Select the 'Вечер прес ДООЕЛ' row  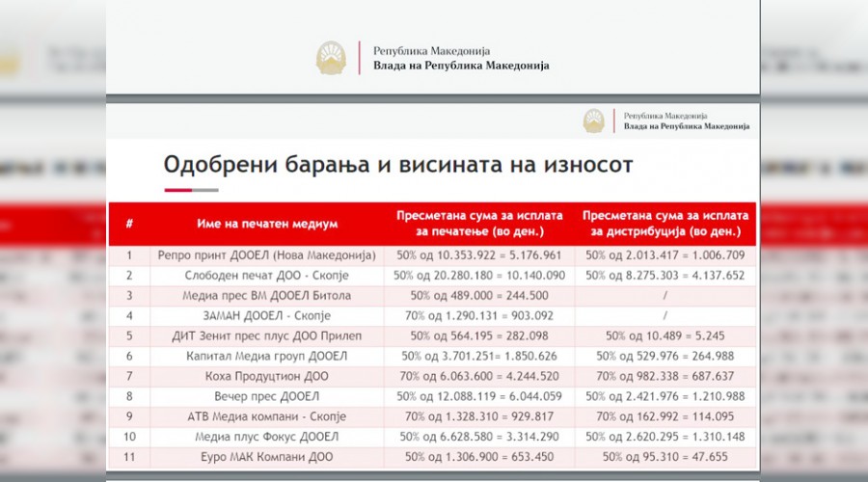tap(267, 396)
